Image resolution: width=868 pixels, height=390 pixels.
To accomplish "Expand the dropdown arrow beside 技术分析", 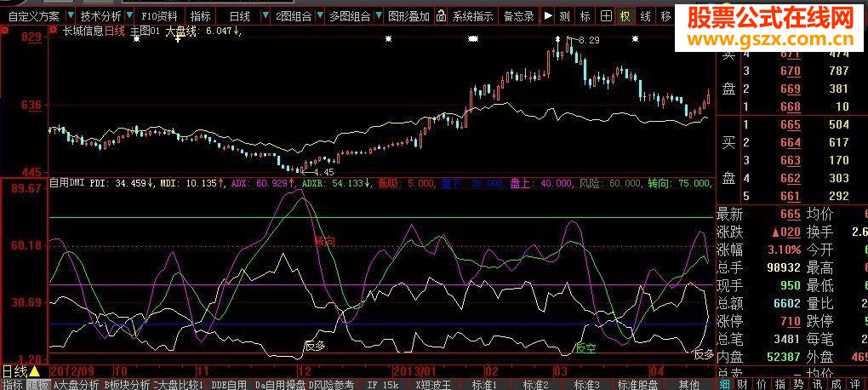I will click(129, 15).
